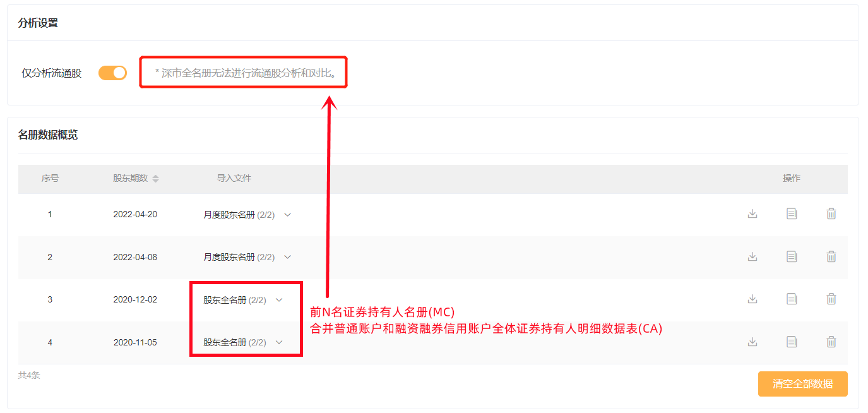Download the 2020-11-05 register row
Screen dimensions: 868x413
pos(752,342)
